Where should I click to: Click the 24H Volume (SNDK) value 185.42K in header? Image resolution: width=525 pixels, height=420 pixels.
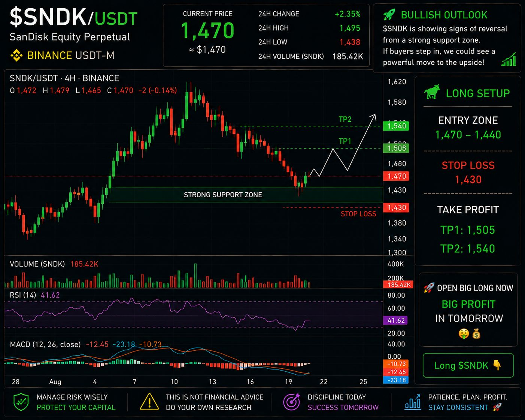click(348, 57)
